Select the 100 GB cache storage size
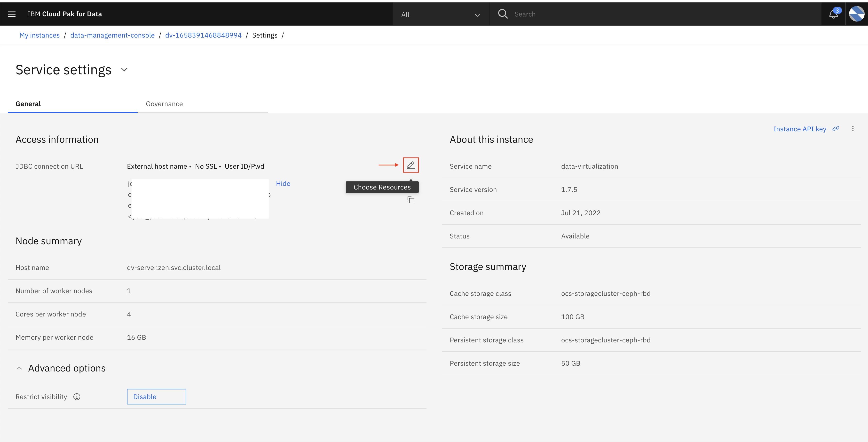Viewport: 868px width, 442px height. click(573, 317)
